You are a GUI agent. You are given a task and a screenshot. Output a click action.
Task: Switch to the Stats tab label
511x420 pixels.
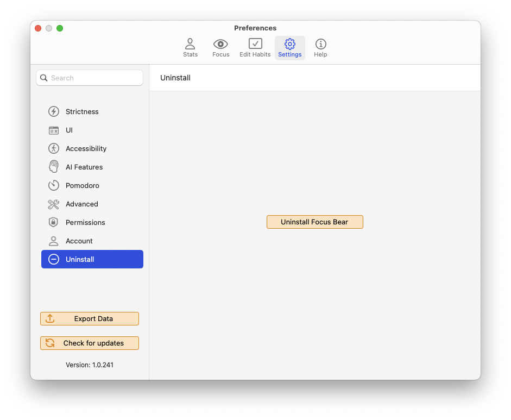190,54
